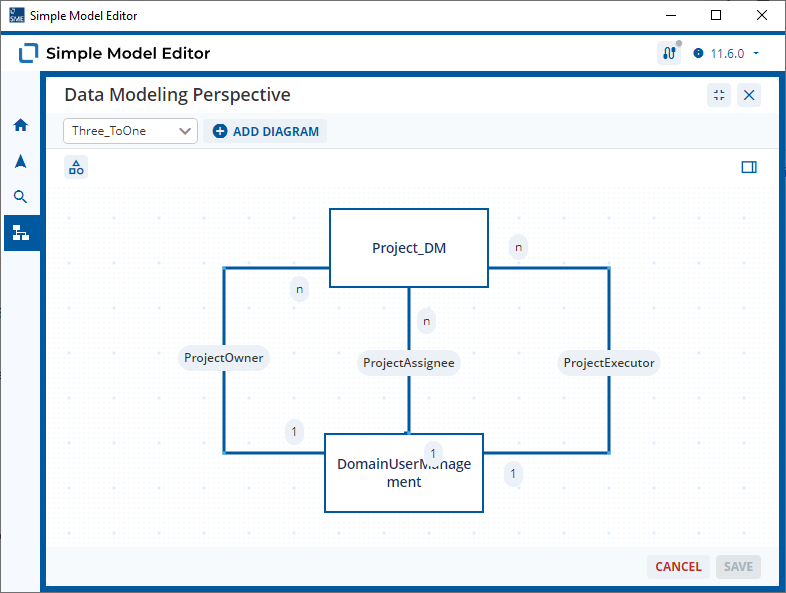The height and width of the screenshot is (593, 786).
Task: Select the ProjectAssignee relationship label
Action: coord(409,363)
